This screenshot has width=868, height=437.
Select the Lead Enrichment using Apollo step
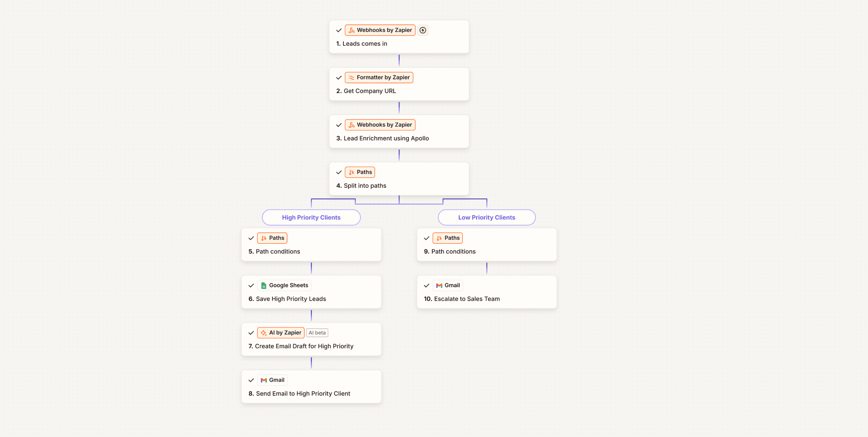[x=386, y=138]
